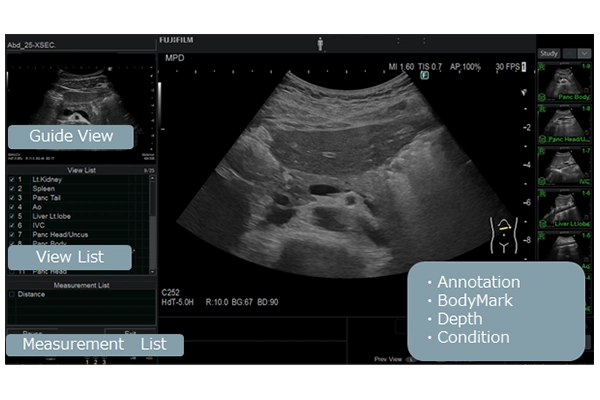Click the View List scrollbar thumb
The height and width of the screenshot is (400, 600).
(152, 198)
